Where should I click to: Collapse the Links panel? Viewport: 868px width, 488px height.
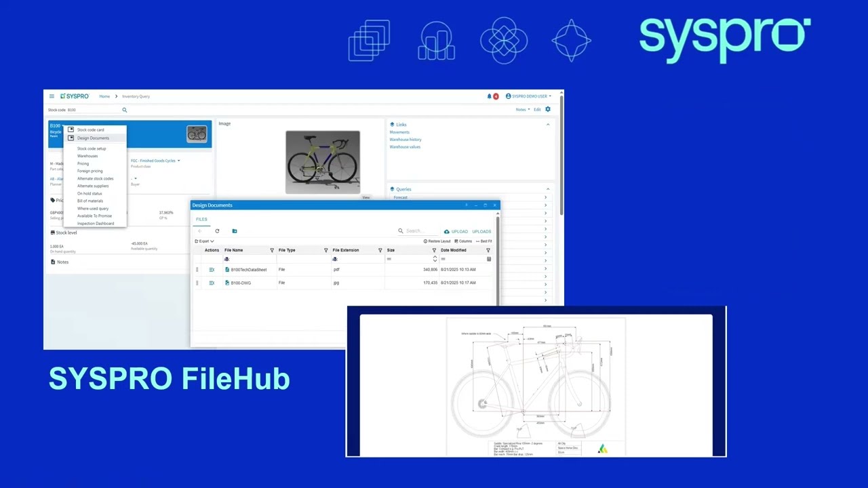pos(548,125)
